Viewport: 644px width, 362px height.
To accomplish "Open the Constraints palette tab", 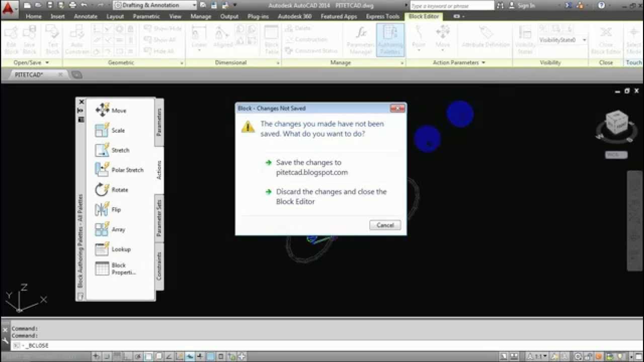I will (x=159, y=266).
